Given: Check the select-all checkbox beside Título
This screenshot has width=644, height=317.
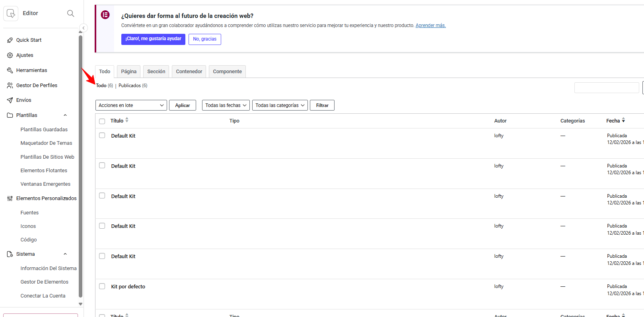Looking at the screenshot, I should [102, 121].
